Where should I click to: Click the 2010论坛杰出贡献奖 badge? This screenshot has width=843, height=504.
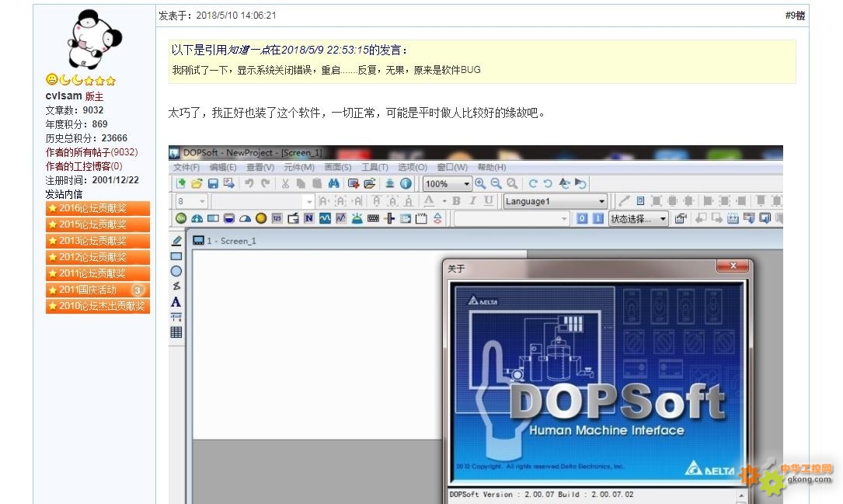click(x=98, y=306)
